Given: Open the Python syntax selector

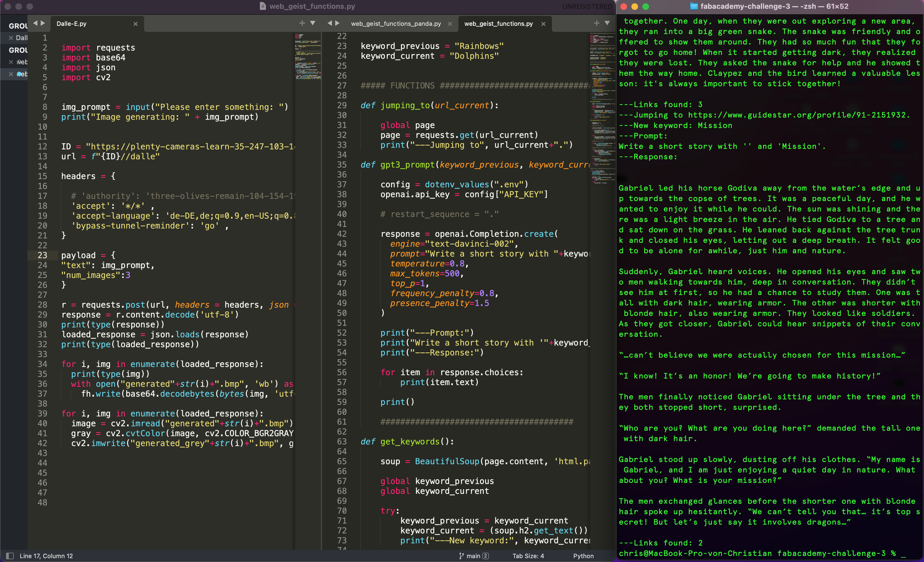Looking at the screenshot, I should click(583, 556).
